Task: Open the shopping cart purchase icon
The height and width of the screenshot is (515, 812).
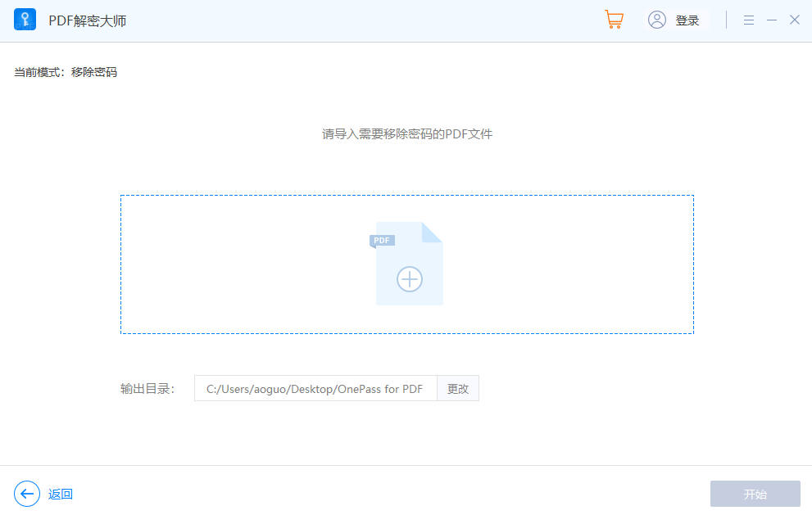Action: [x=615, y=20]
